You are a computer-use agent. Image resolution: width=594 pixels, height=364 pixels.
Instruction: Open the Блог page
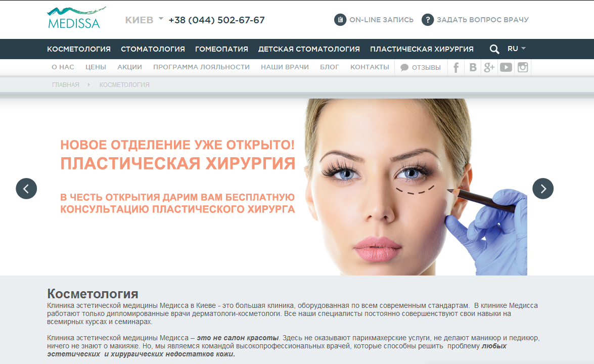click(330, 67)
